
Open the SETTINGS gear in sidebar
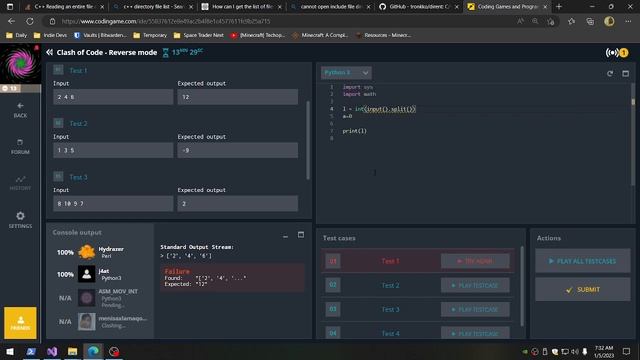(20, 220)
